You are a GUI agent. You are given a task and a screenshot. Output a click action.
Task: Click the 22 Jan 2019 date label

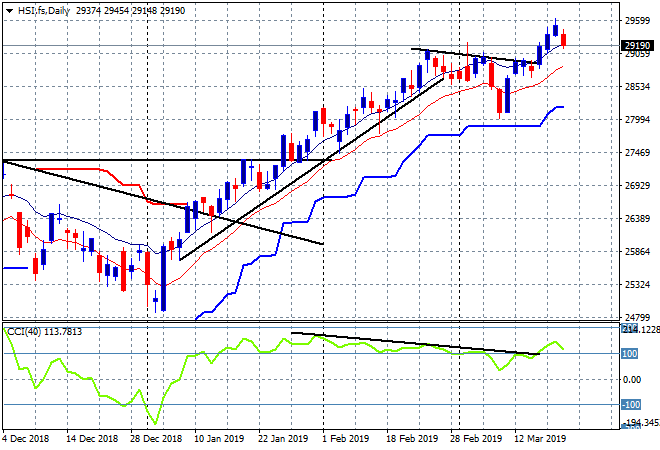283,439
